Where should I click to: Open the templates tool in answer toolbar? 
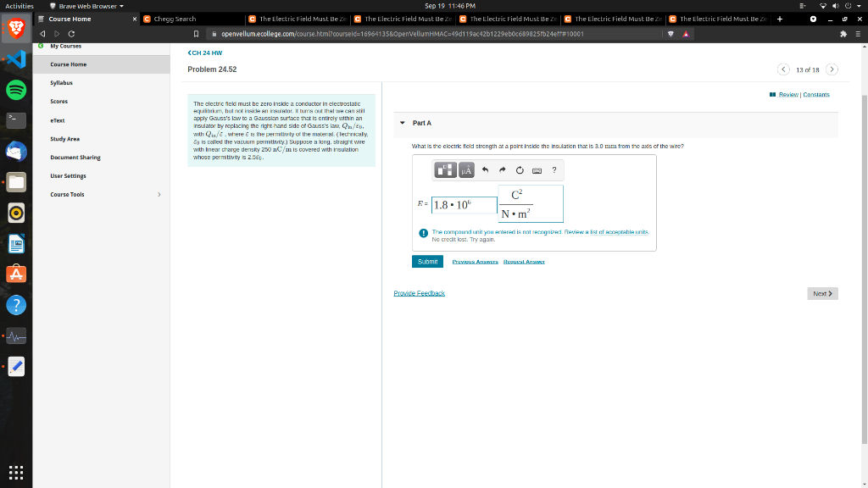point(445,169)
